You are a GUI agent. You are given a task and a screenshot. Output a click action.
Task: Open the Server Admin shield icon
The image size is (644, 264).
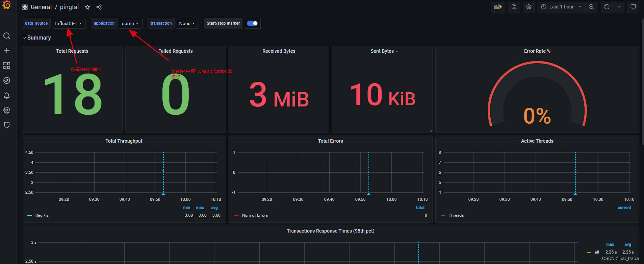(x=7, y=125)
